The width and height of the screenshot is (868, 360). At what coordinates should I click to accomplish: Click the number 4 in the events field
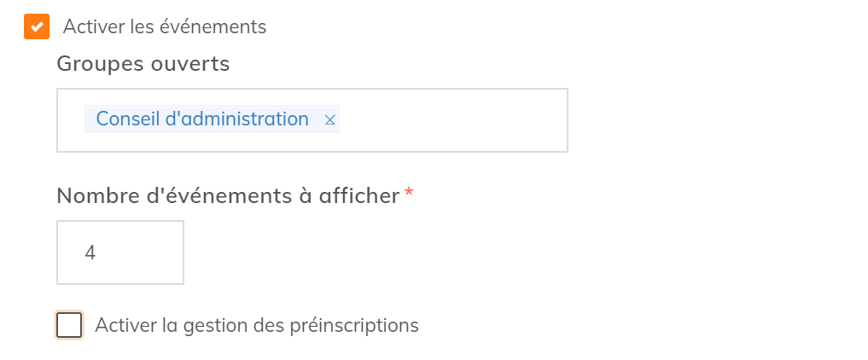pos(90,253)
